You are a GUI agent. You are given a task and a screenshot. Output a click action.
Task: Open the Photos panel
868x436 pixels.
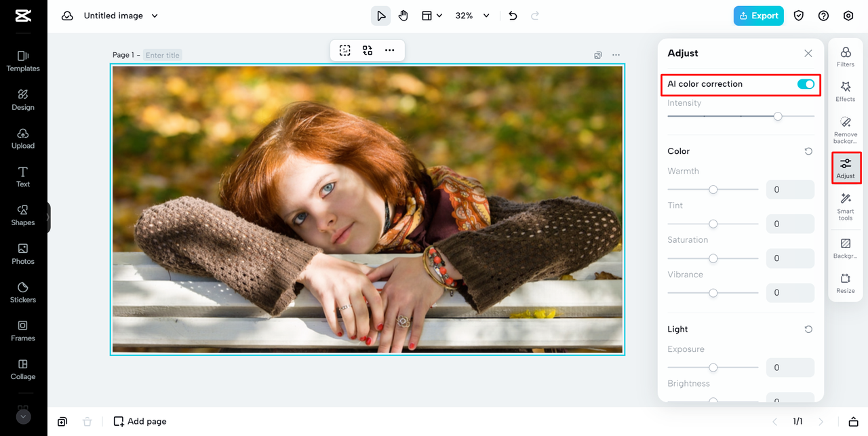(23, 254)
